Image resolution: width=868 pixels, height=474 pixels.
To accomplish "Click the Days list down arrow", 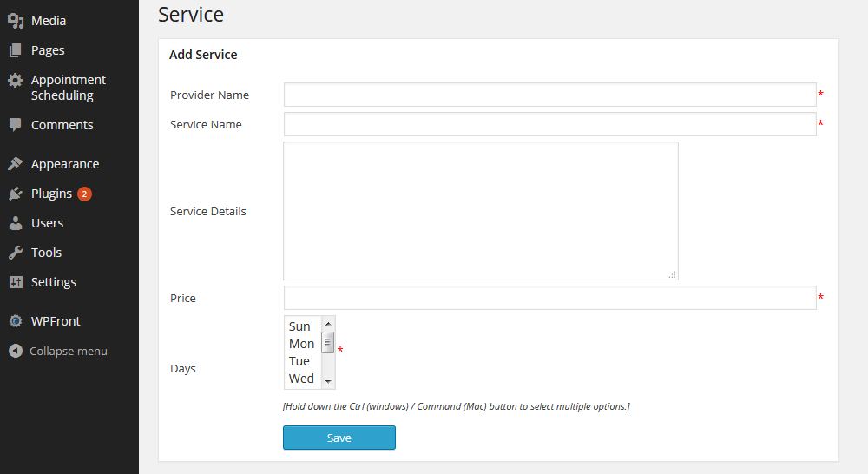I will [x=328, y=381].
